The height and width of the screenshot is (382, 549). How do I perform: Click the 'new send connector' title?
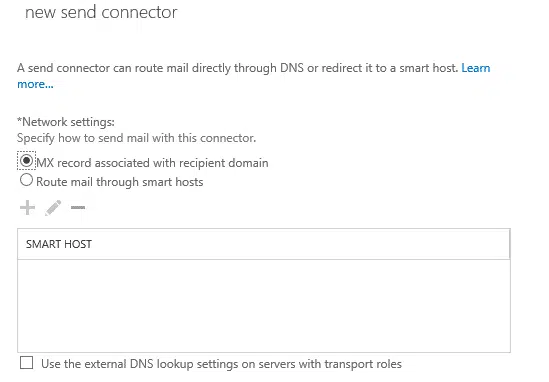(x=101, y=12)
